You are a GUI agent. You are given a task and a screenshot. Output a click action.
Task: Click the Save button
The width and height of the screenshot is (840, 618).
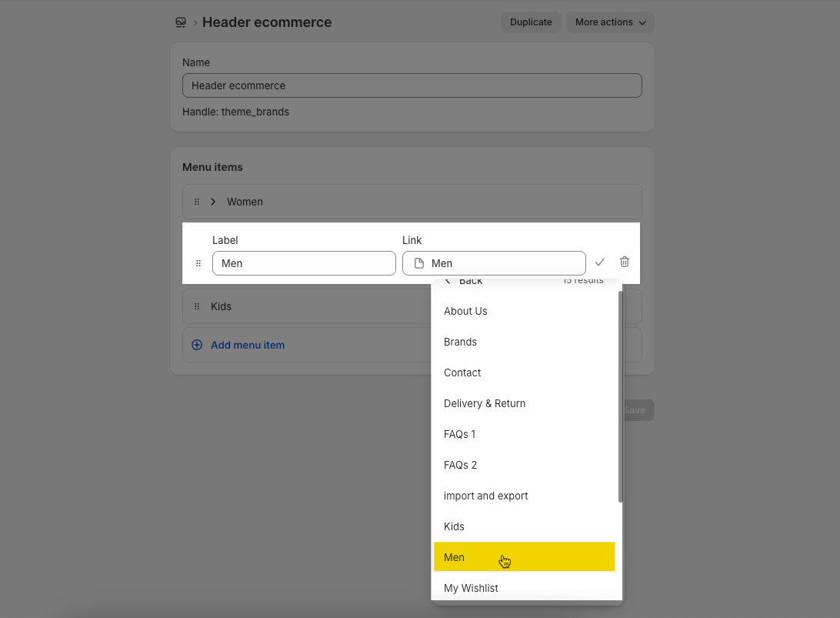coord(635,410)
